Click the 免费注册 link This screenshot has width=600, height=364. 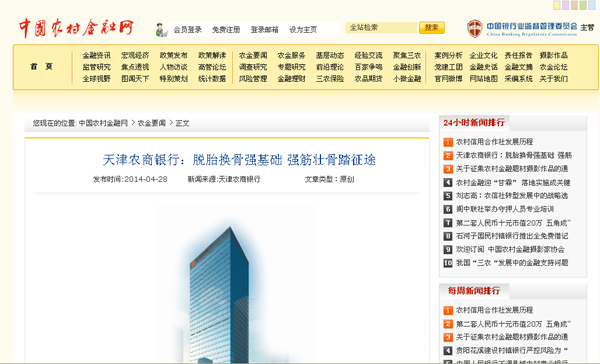pos(226,30)
